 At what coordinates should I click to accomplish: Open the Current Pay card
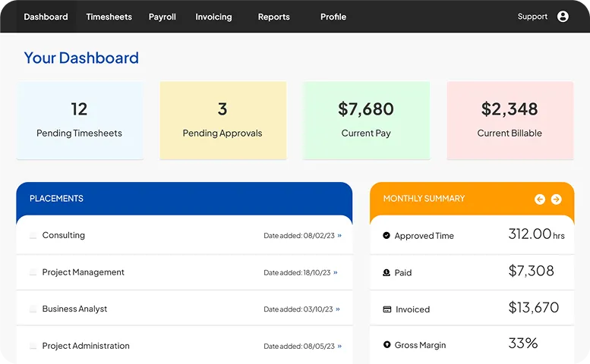pos(367,121)
